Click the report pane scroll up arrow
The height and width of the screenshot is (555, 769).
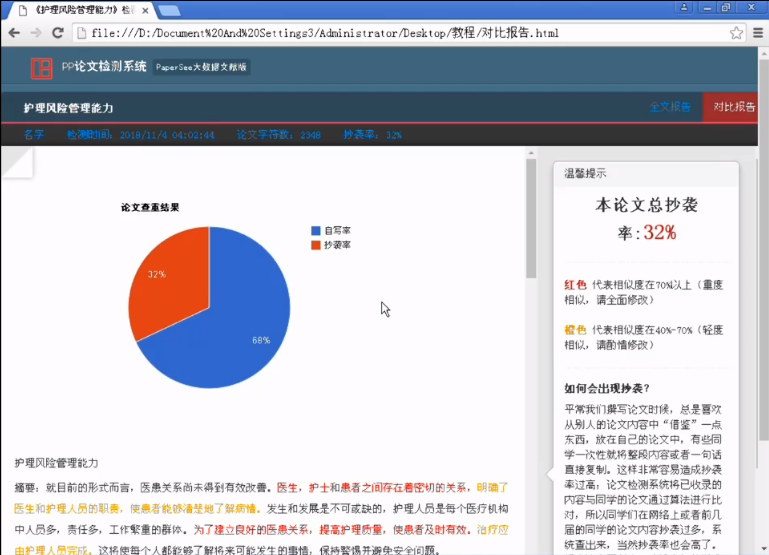pyautogui.click(x=531, y=153)
